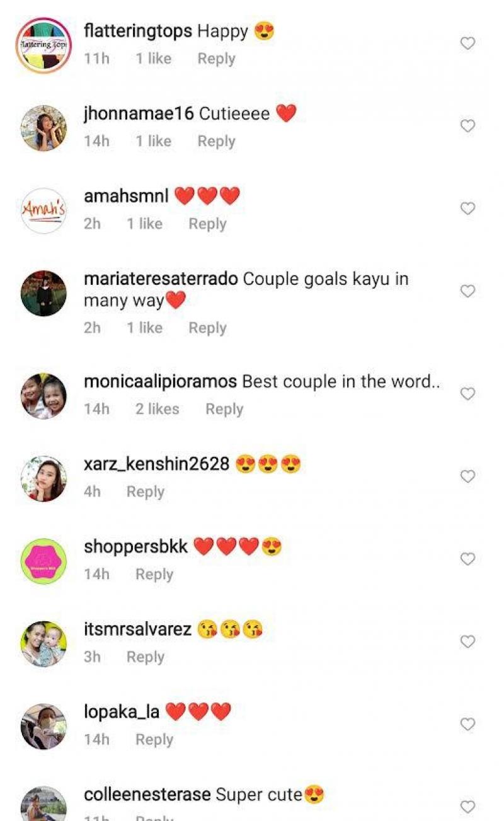Like amahsmnl's comment via heart icon
The height and width of the screenshot is (821, 504).
[x=467, y=209]
